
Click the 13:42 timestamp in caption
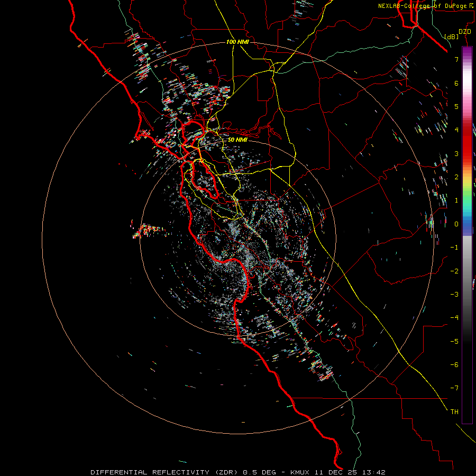(374, 472)
